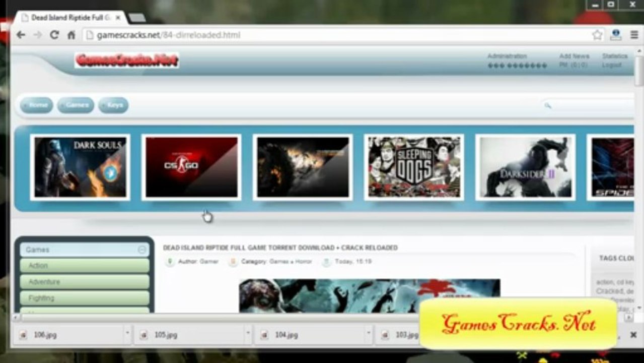This screenshot has width=644, height=363.
Task: Click the Administration link
Action: pyautogui.click(x=507, y=56)
